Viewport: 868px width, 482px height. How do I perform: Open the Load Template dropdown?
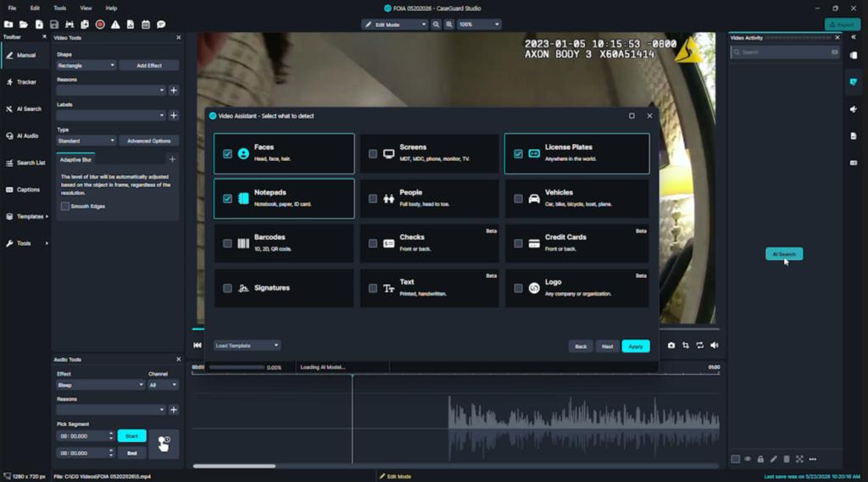pos(247,346)
